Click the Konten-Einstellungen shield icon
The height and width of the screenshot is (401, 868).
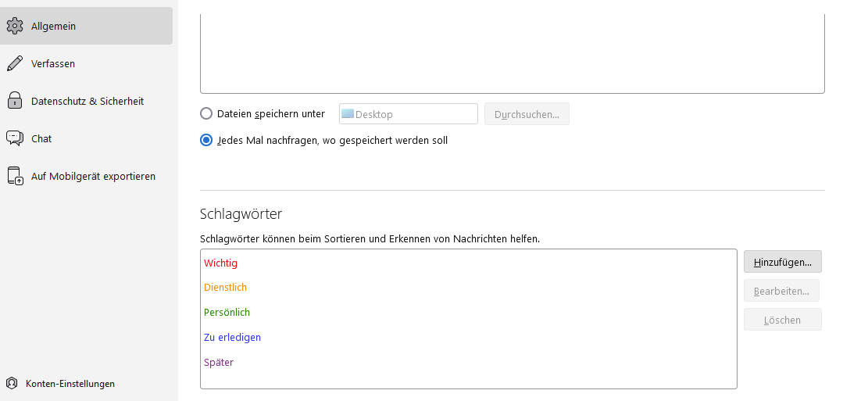[x=12, y=384]
